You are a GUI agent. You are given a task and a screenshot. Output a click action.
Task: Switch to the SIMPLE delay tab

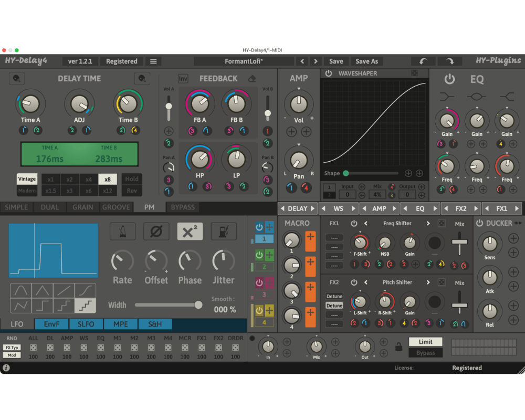click(x=16, y=207)
